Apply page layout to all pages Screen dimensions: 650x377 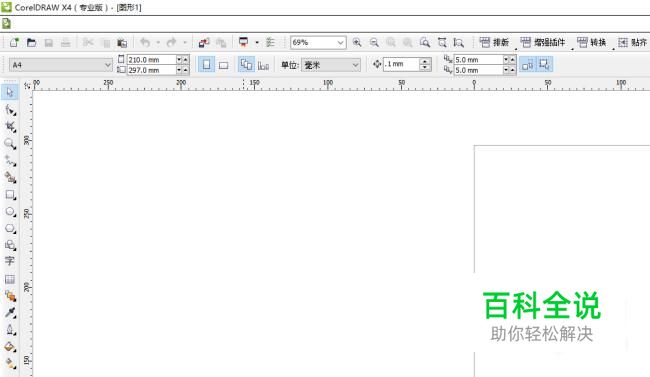pyautogui.click(x=246, y=65)
